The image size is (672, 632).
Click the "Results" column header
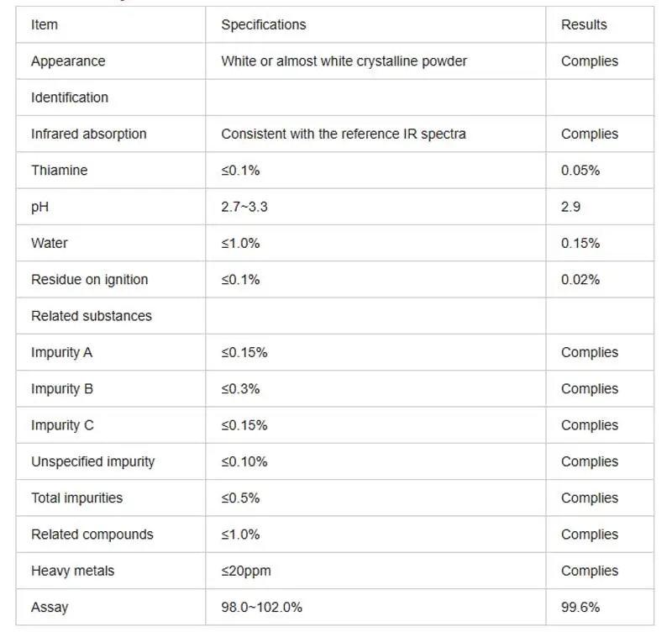tap(583, 24)
